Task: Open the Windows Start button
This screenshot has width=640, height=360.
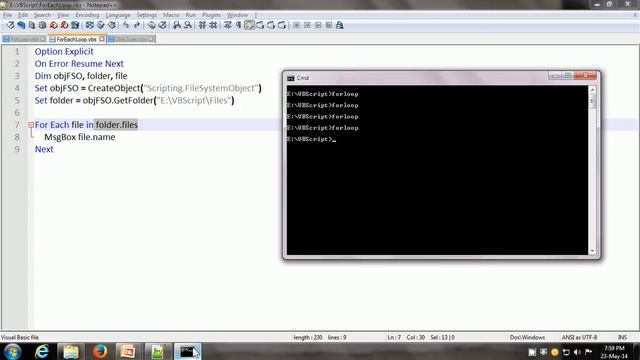Action: coord(12,351)
